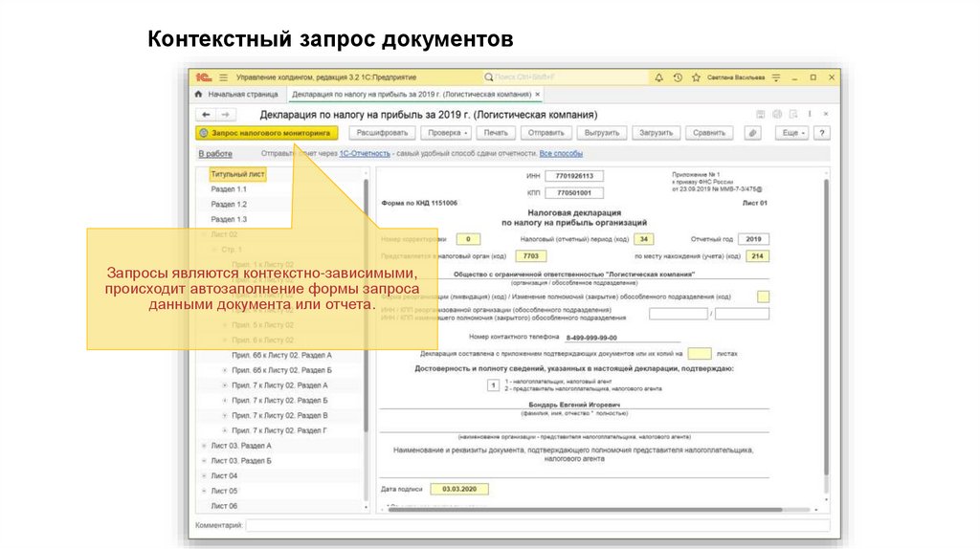Click Запрос налогового мониторинга button
Viewport: 980px width, 549px height.
point(267,133)
